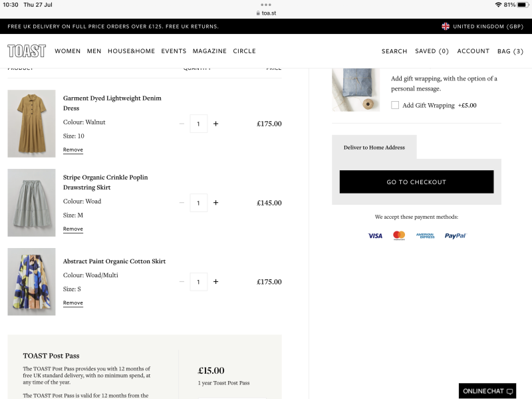This screenshot has width=532, height=399.
Task: Open the Magazine menu item
Action: [209, 51]
